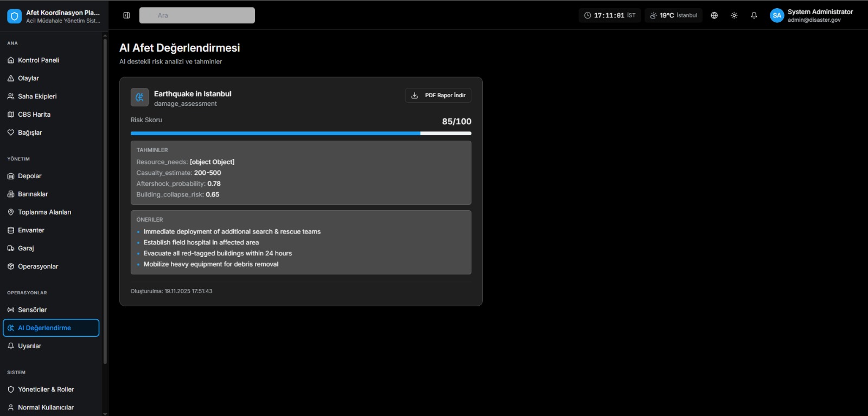Click the SA user avatar
The image size is (868, 416).
pos(777,15)
